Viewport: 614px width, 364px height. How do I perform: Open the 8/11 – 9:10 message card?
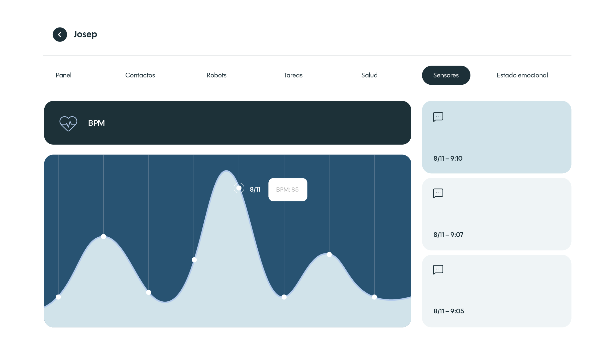coord(496,137)
